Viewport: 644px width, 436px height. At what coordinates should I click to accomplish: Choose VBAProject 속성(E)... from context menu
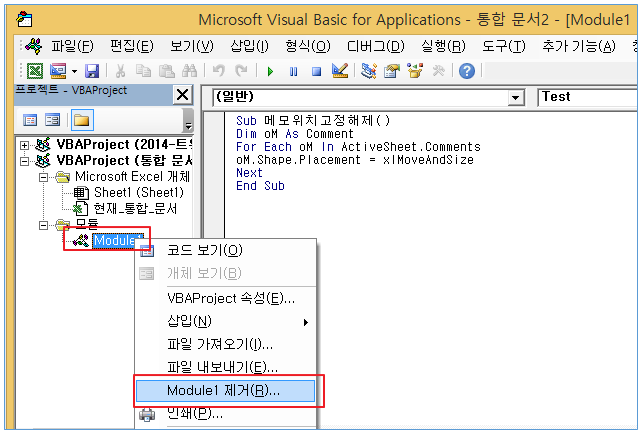pos(226,298)
